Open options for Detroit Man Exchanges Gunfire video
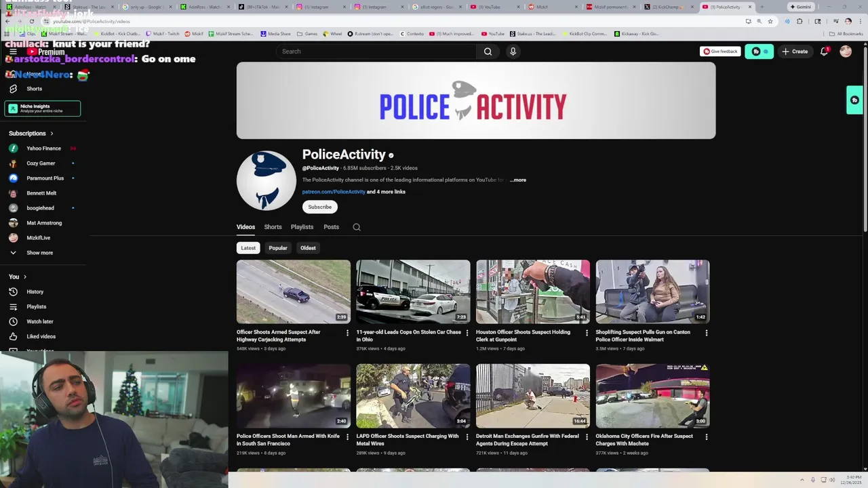This screenshot has height=488, width=868. tap(587, 437)
